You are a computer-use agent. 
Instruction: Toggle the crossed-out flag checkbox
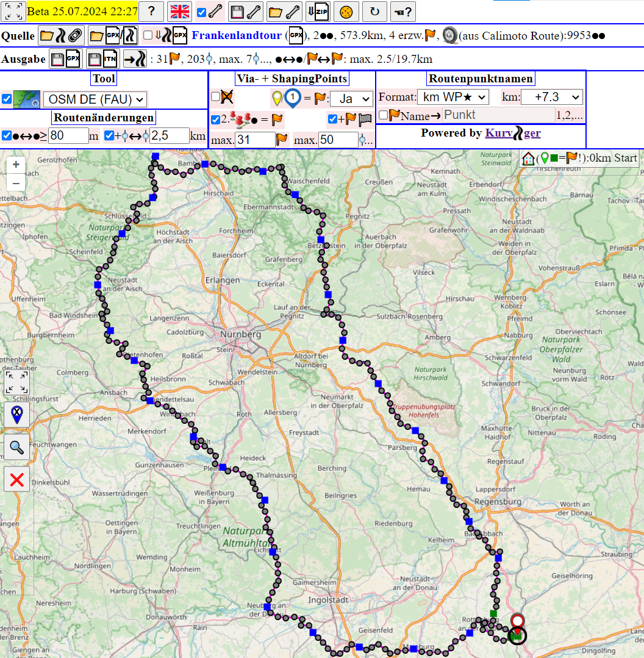tap(216, 96)
